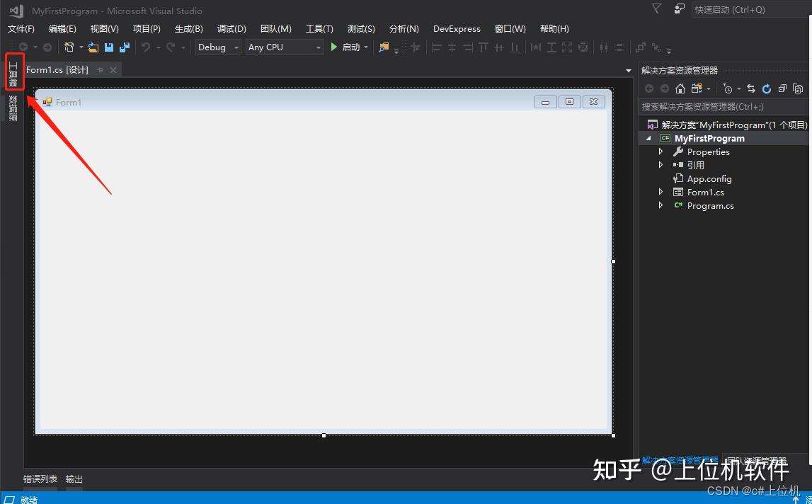Viewport: 812px width, 504px height.
Task: Open the Debug configuration dropdown
Action: pos(216,47)
